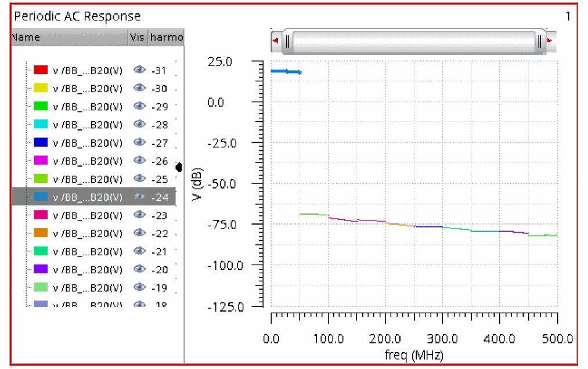The image size is (588, 369).
Task: Click the freq (MHz) axis label
Action: coord(413,354)
